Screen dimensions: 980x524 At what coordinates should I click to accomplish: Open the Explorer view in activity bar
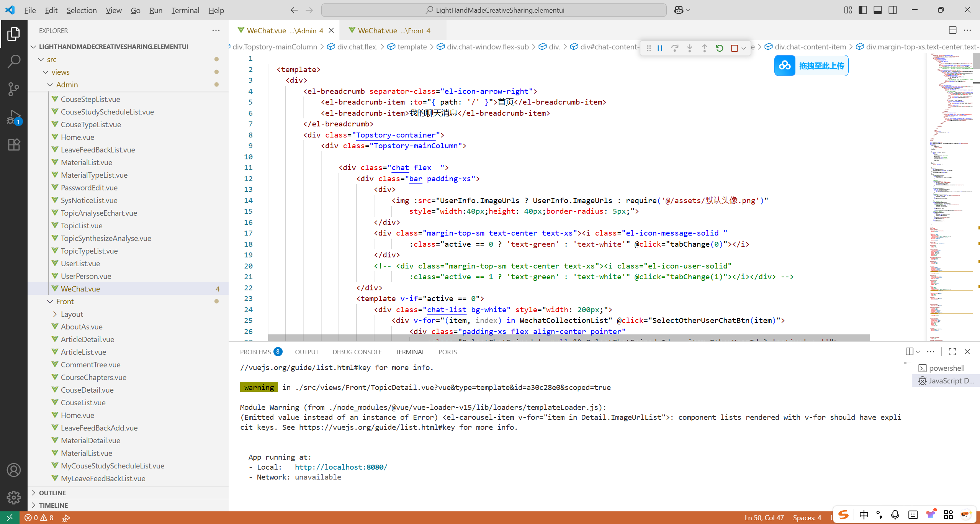(14, 34)
